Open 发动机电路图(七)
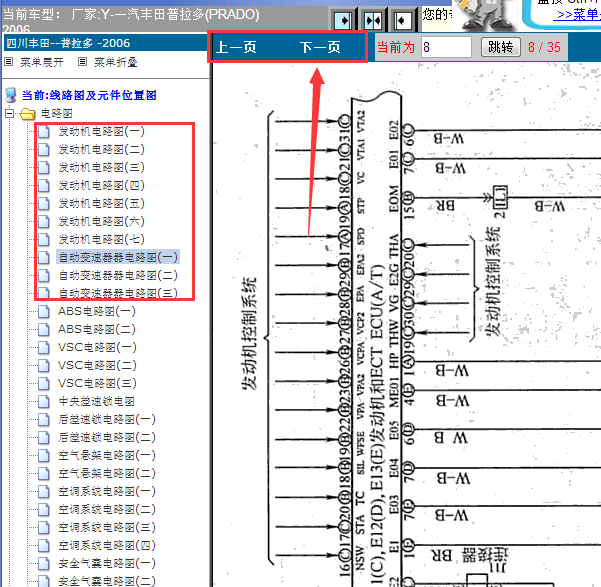The image size is (601, 587). (x=101, y=240)
